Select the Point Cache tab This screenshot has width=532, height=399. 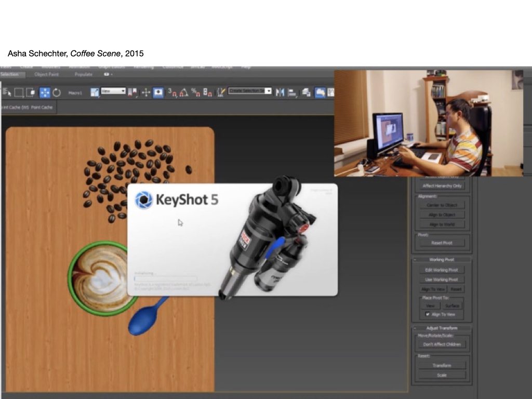click(x=42, y=107)
